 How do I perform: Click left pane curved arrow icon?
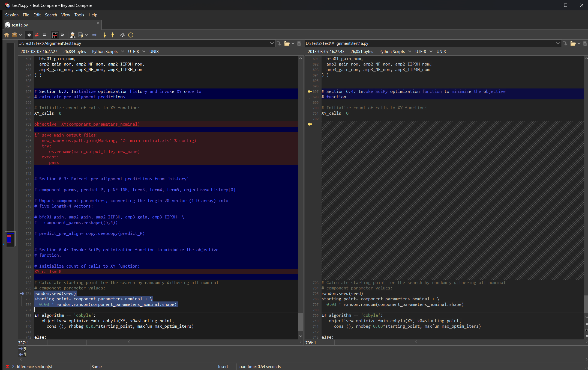[x=279, y=43]
